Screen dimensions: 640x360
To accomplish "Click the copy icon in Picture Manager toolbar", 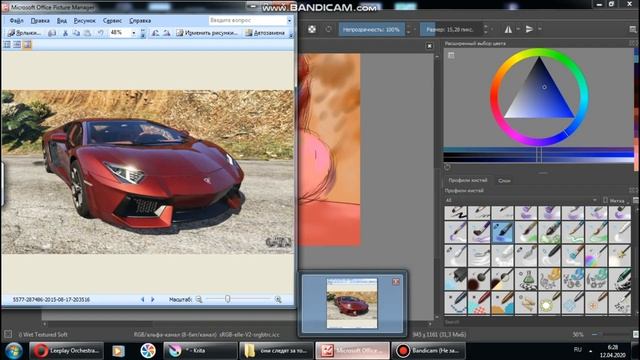I will [76, 33].
